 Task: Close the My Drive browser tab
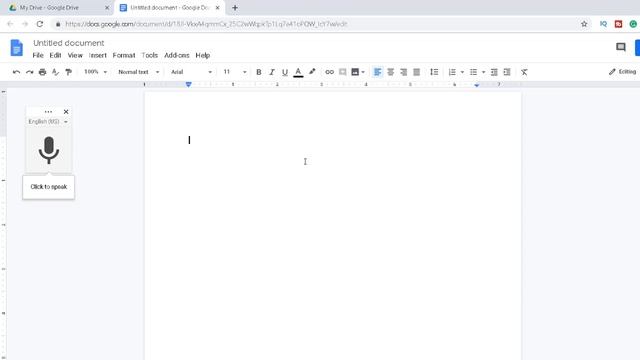click(x=107, y=8)
